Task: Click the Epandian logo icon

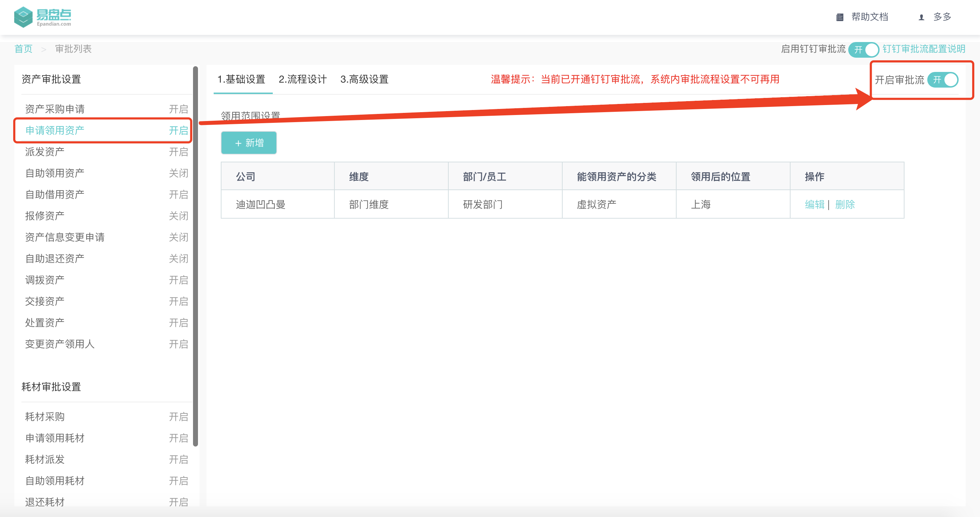Action: click(23, 17)
